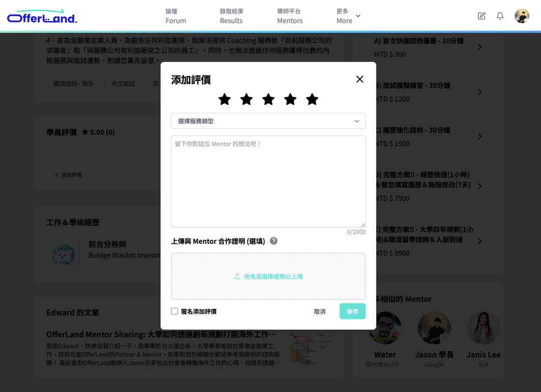This screenshot has width=541, height=392.
Task: Open Janis Lee mentor avatar
Action: pyautogui.click(x=483, y=328)
